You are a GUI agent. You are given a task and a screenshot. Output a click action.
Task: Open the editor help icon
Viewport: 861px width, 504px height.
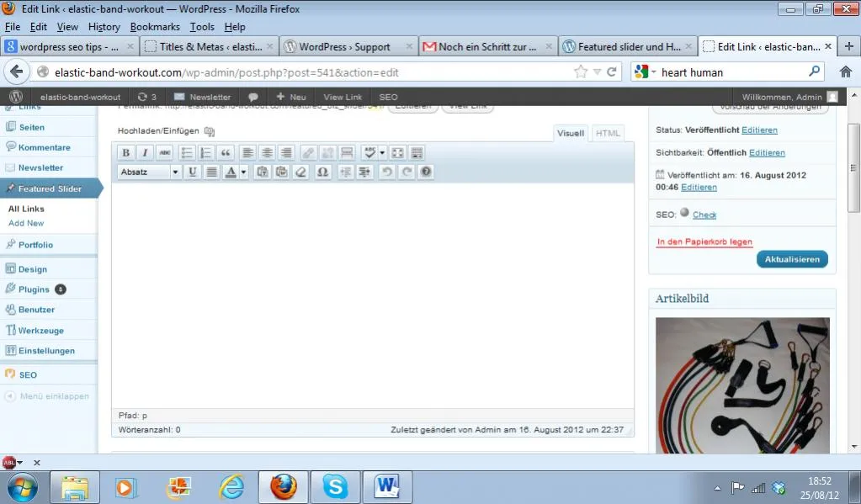tap(426, 172)
